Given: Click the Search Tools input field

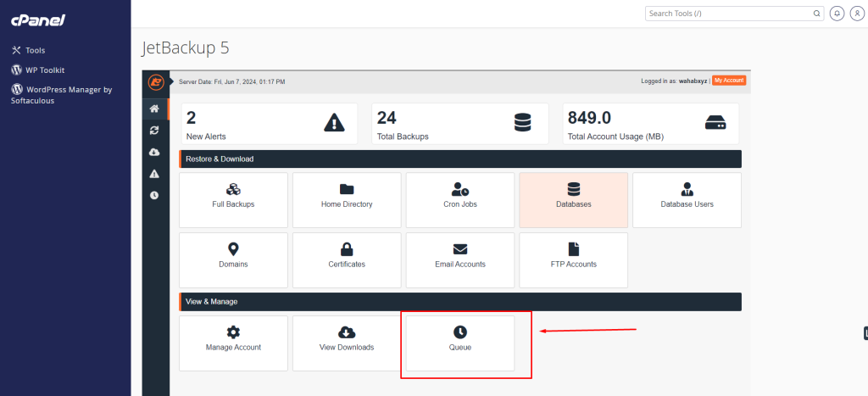Looking at the screenshot, I should pos(729,14).
